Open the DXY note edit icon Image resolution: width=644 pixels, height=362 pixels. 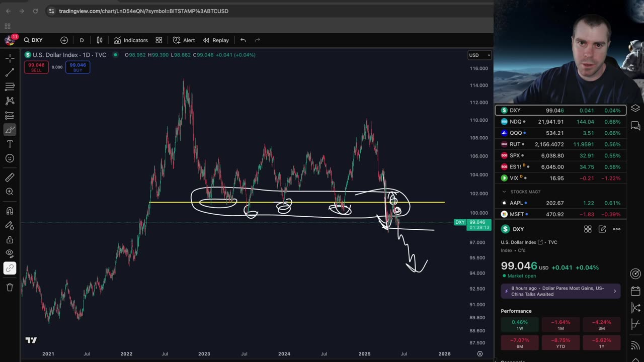(602, 229)
